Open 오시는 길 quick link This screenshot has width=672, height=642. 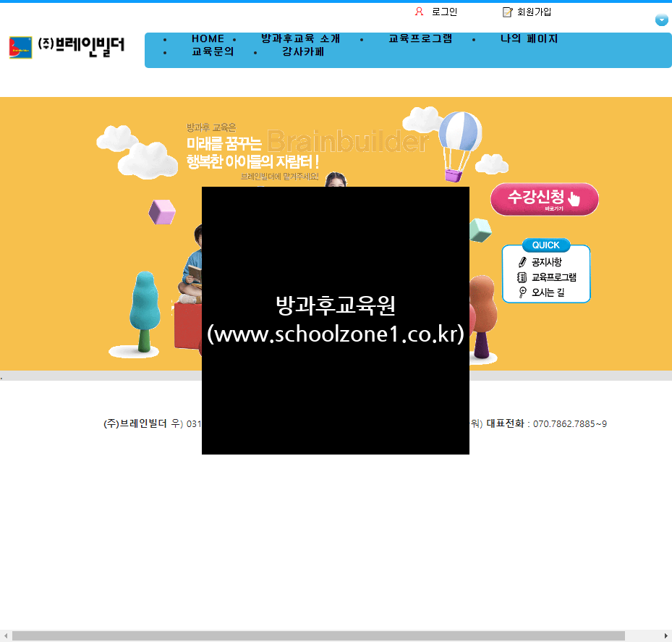[x=548, y=292]
